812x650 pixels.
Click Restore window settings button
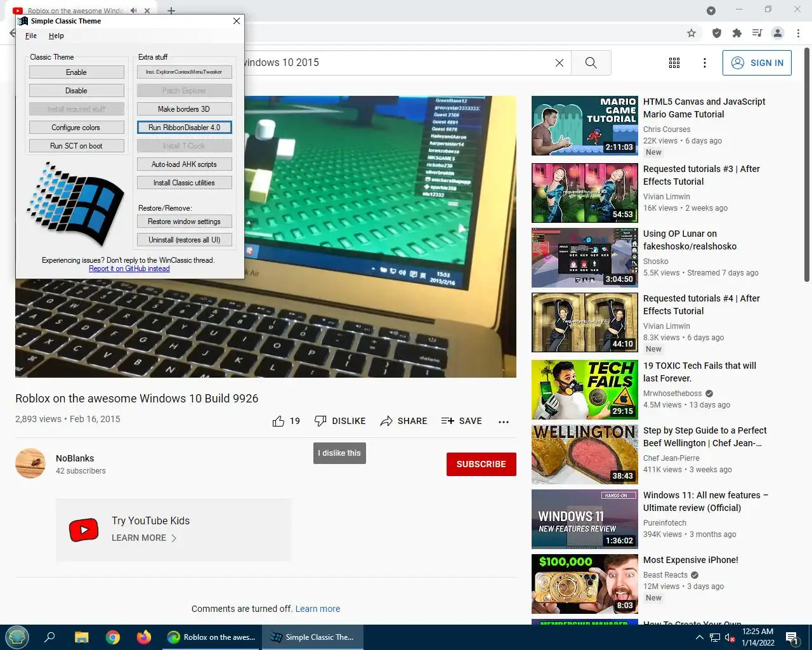(x=184, y=222)
